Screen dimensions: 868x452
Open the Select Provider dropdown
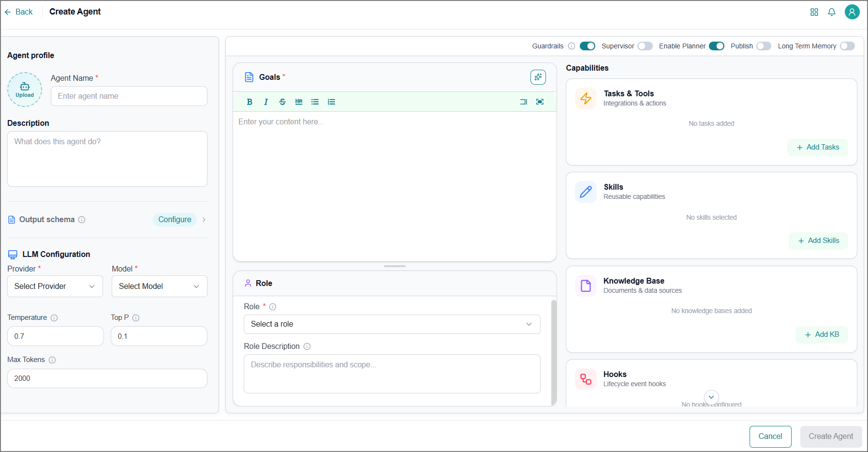click(55, 286)
